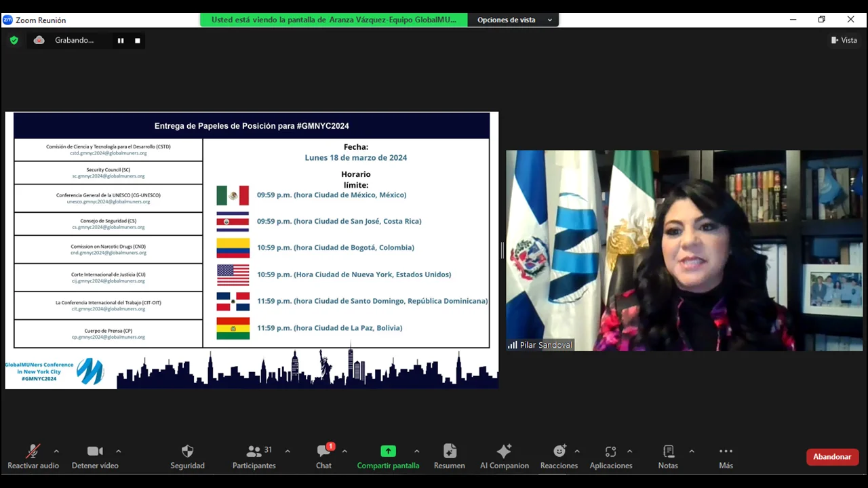This screenshot has height=488, width=868.
Task: Pause the recording
Action: [121, 41]
